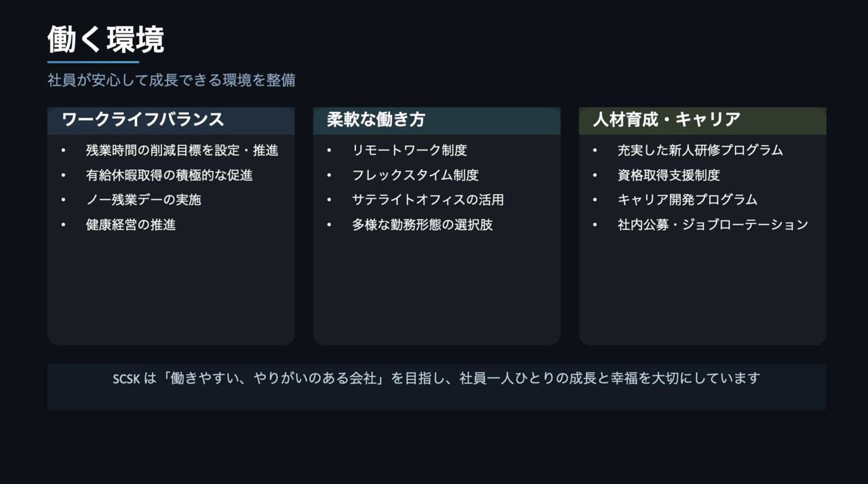Select the 健康経営の推進 bullet text
This screenshot has width=868, height=484.
click(x=131, y=225)
